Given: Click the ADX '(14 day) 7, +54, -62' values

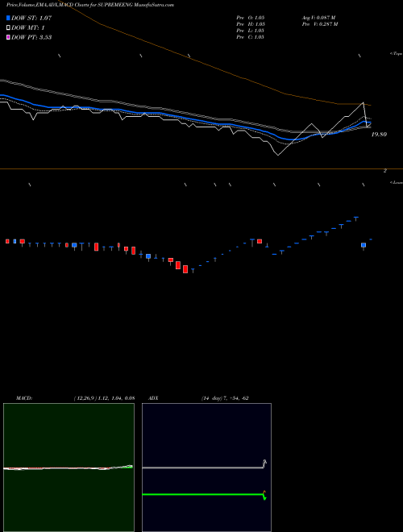Looking at the screenshot, I should [225, 398].
